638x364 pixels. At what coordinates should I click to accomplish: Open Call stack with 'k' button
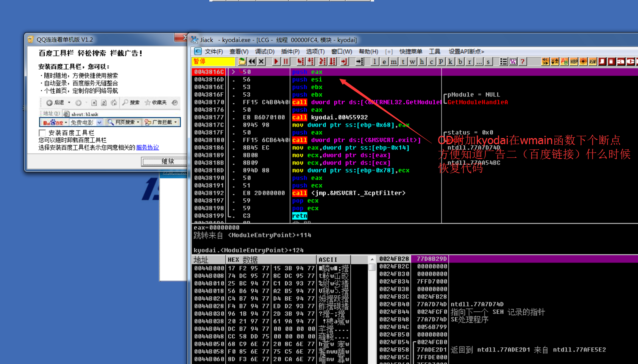(450, 61)
